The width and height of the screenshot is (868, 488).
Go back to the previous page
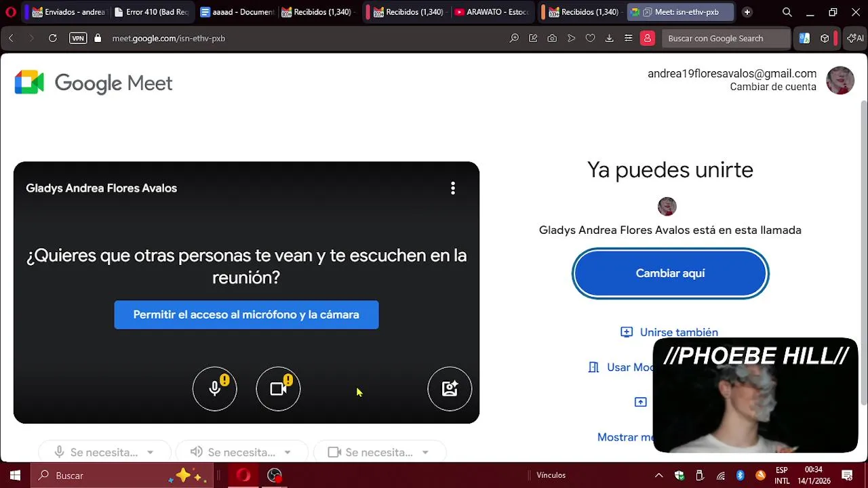coord(11,39)
